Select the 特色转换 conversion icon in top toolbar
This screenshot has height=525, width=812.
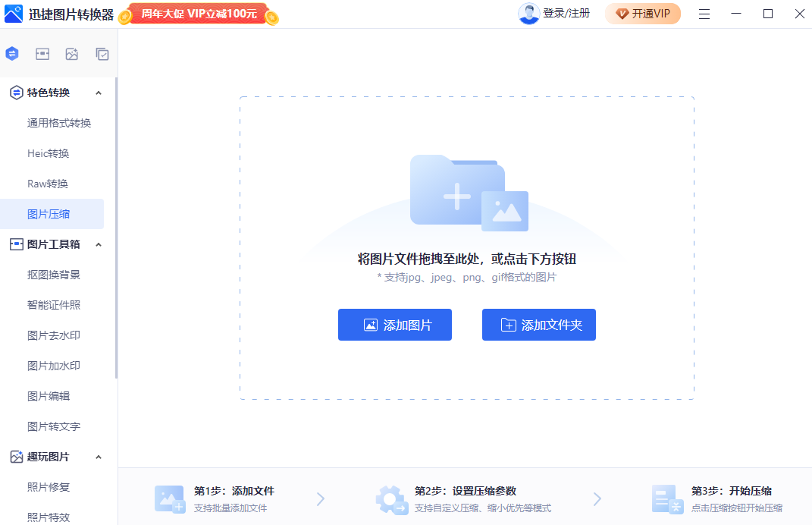tap(11, 54)
